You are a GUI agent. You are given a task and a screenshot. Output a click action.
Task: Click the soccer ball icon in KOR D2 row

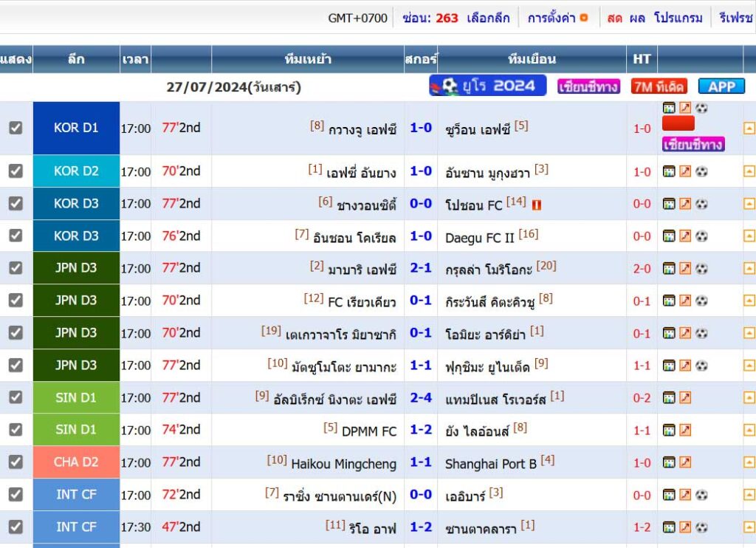pyautogui.click(x=701, y=171)
